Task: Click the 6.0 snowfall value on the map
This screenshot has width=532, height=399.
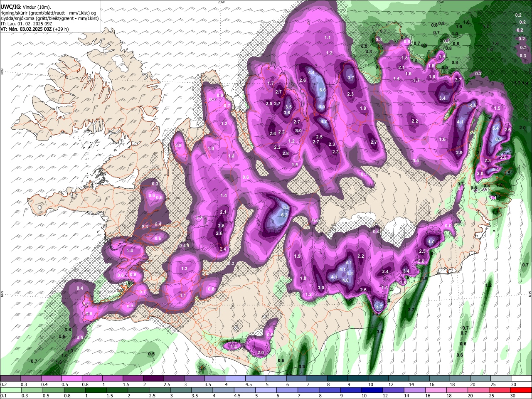Action: (322, 90)
